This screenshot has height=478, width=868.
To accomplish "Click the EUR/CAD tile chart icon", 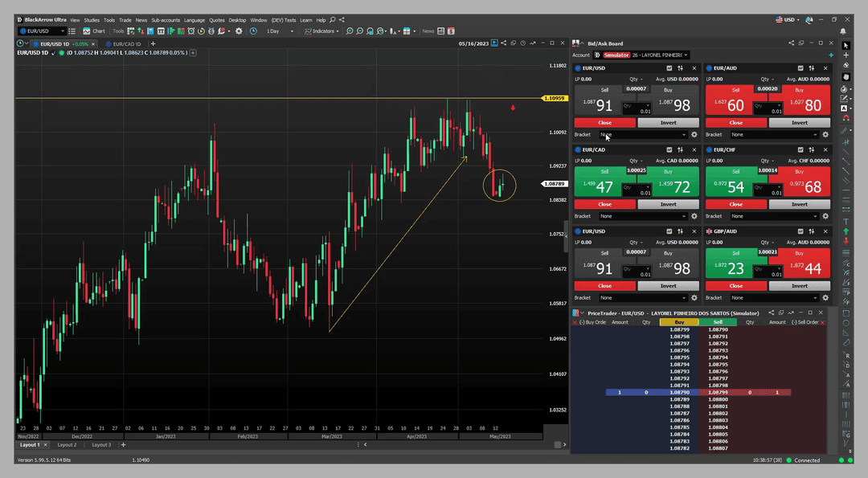I will point(668,150).
